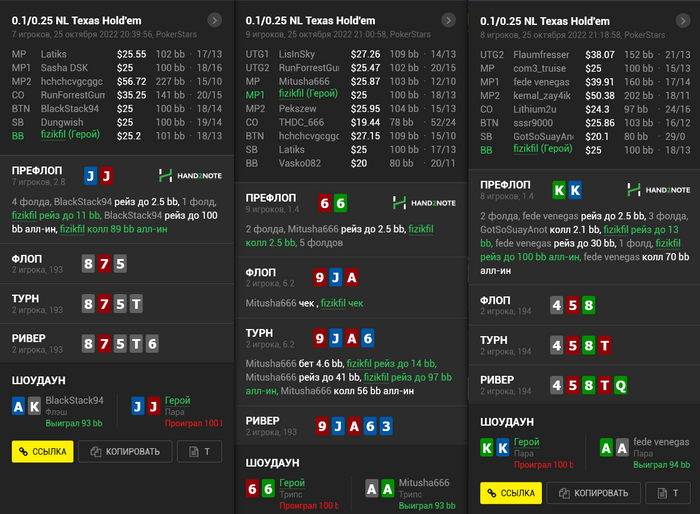Click Выиграл 93 bb under BlackStack94
Image resolution: width=700 pixels, height=514 pixels.
click(74, 423)
